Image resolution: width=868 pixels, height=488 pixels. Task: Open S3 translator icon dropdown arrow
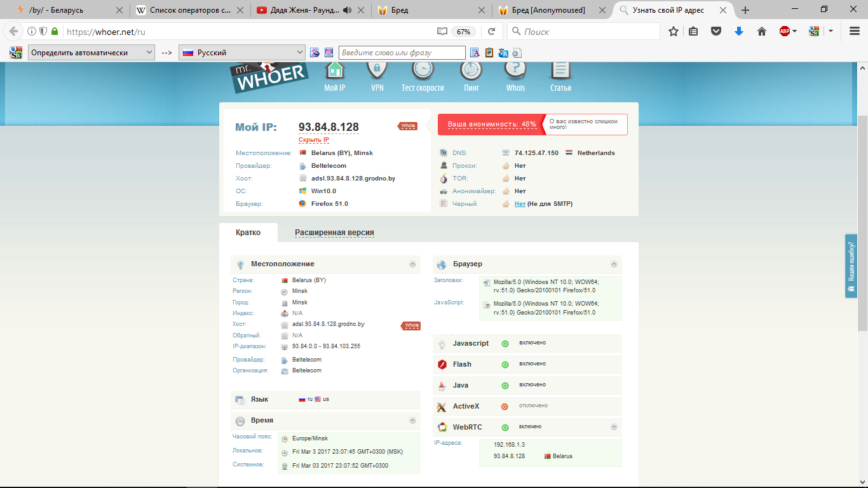click(831, 31)
